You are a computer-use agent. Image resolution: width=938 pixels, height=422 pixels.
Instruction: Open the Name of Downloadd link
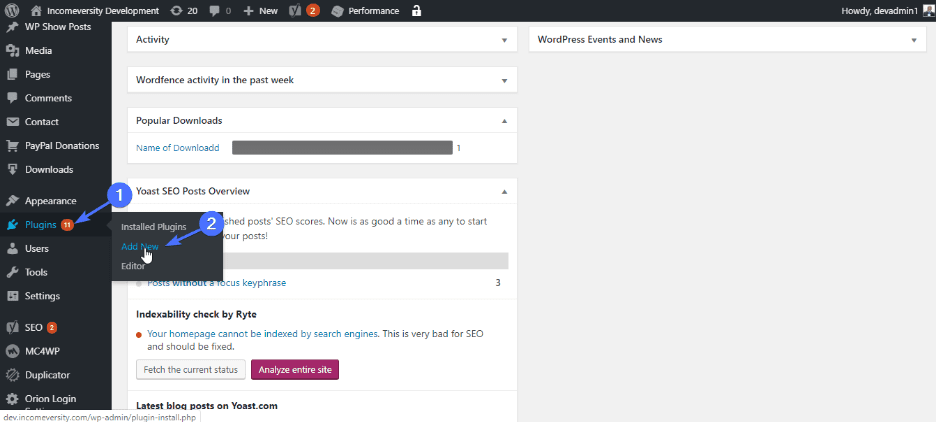[x=178, y=148]
